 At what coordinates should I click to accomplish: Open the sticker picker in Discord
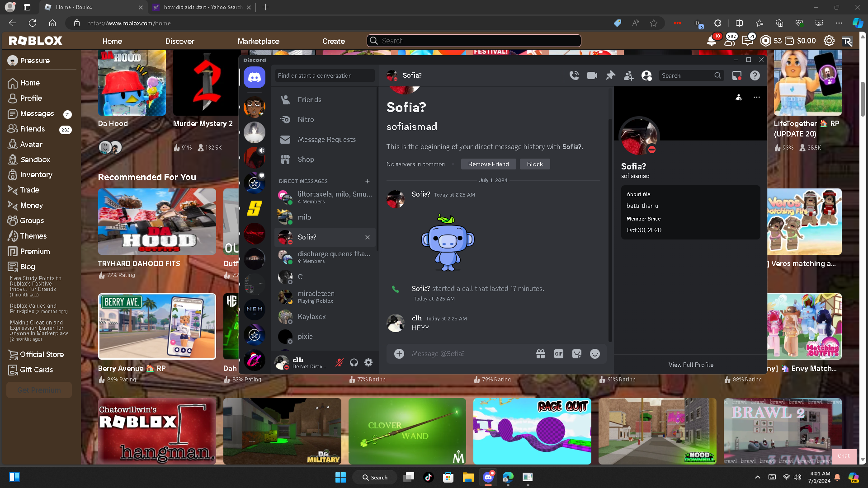point(577,354)
